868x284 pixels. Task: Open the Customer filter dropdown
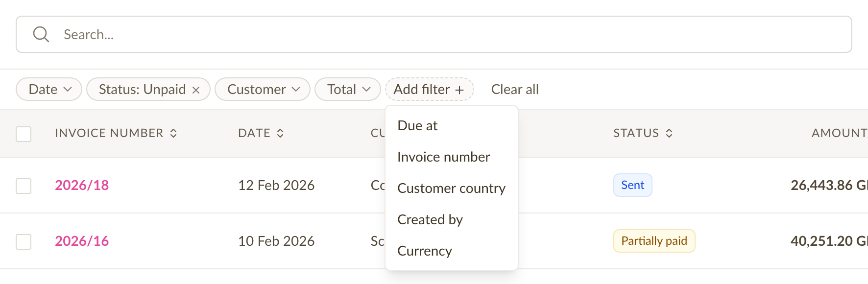tap(263, 89)
